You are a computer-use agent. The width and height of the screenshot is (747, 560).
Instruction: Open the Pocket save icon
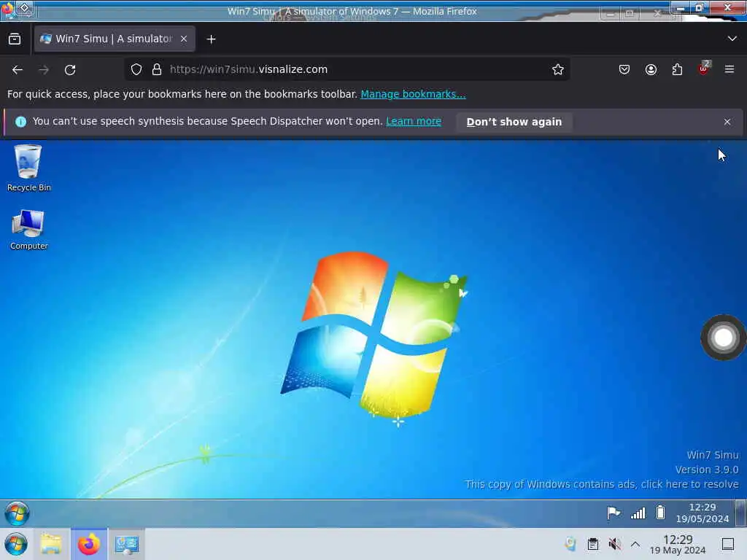pyautogui.click(x=624, y=69)
